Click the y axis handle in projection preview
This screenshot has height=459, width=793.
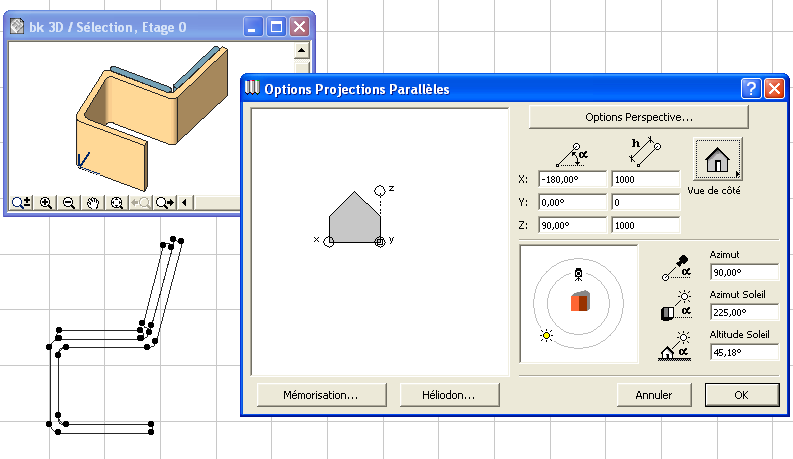[380, 242]
